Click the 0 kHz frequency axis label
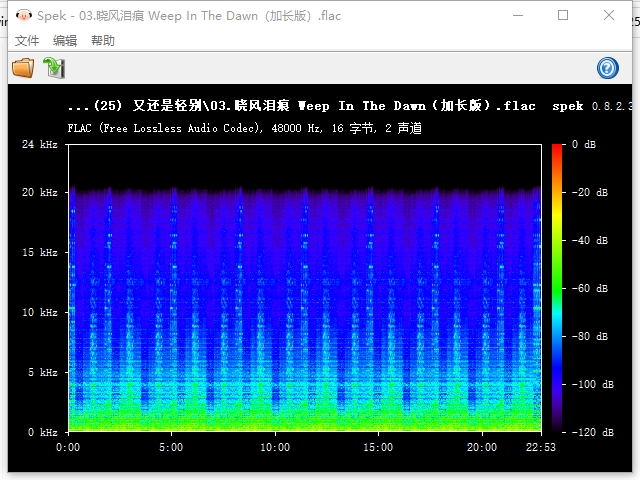640x480 pixels. coord(42,432)
